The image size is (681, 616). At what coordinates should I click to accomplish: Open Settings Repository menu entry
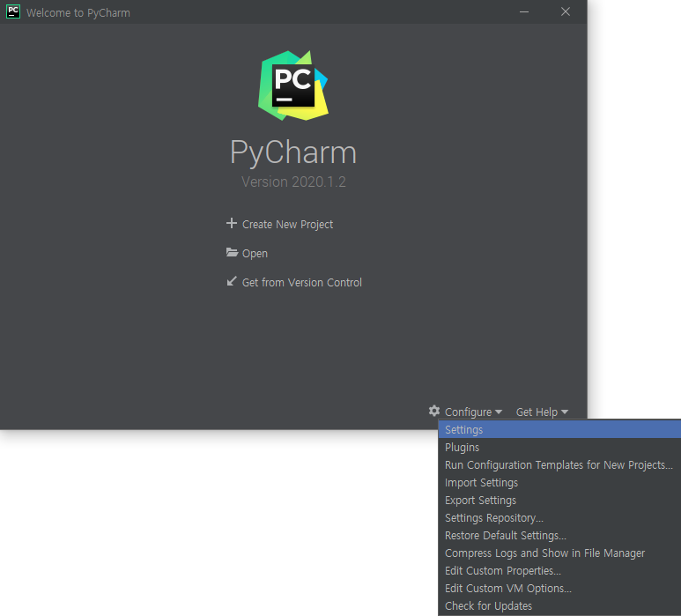click(x=559, y=518)
